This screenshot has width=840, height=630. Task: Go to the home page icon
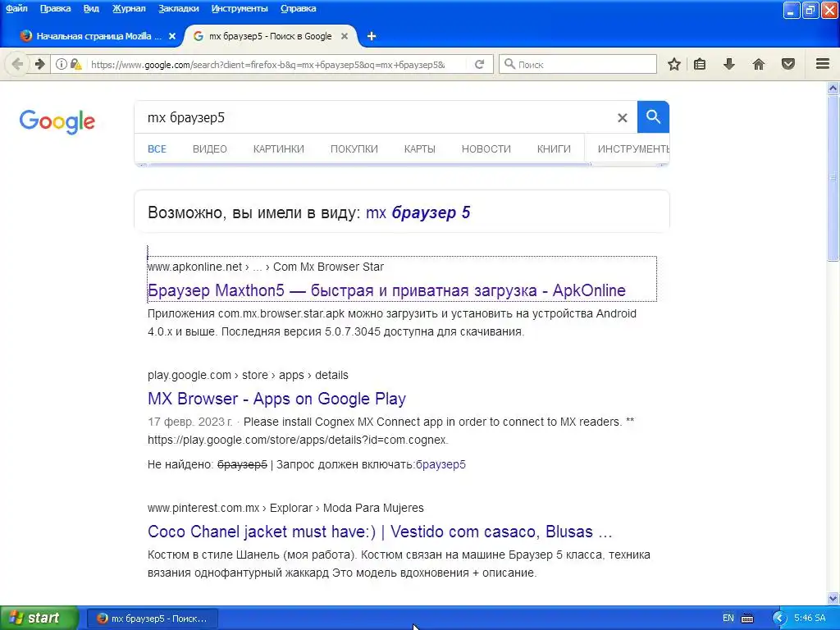coord(759,64)
